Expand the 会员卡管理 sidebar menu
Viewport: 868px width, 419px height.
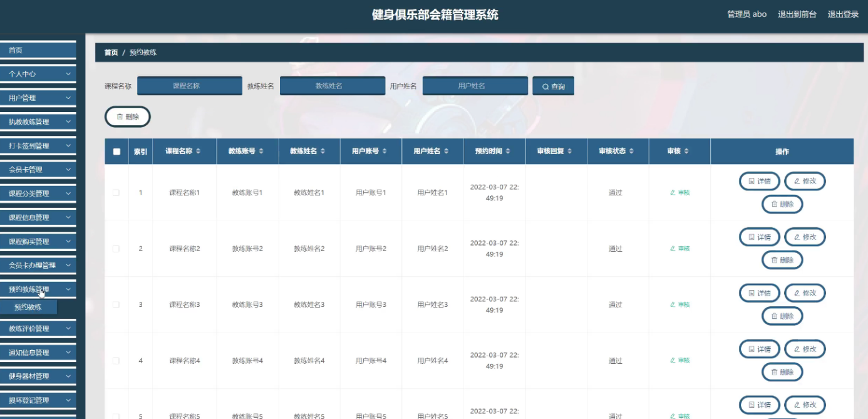pyautogui.click(x=38, y=170)
